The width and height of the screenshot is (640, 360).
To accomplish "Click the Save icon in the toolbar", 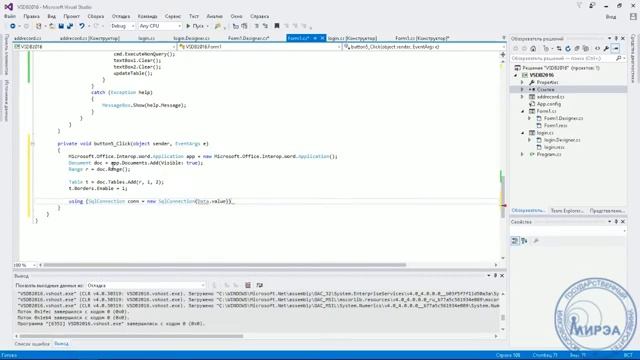I will pyautogui.click(x=61, y=26).
